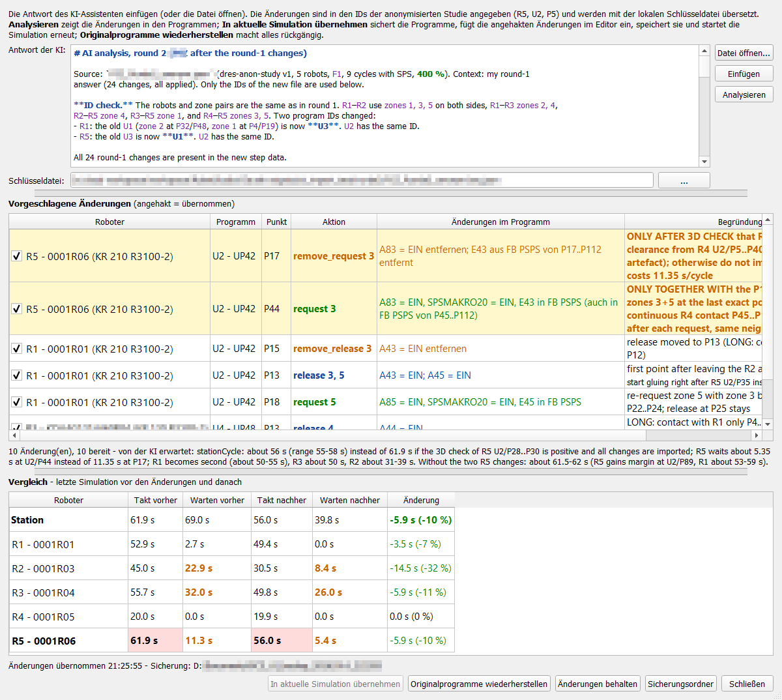Sort by the Punkt column header
782x700 pixels.
(276, 222)
